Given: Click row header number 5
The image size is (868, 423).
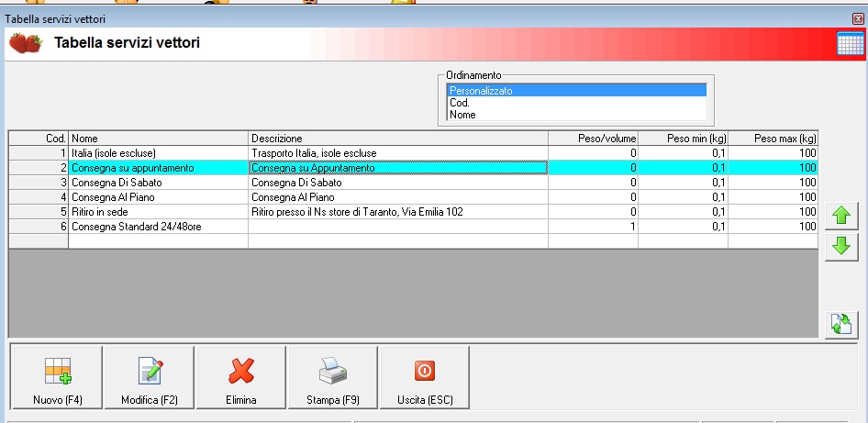Looking at the screenshot, I should 39,211.
